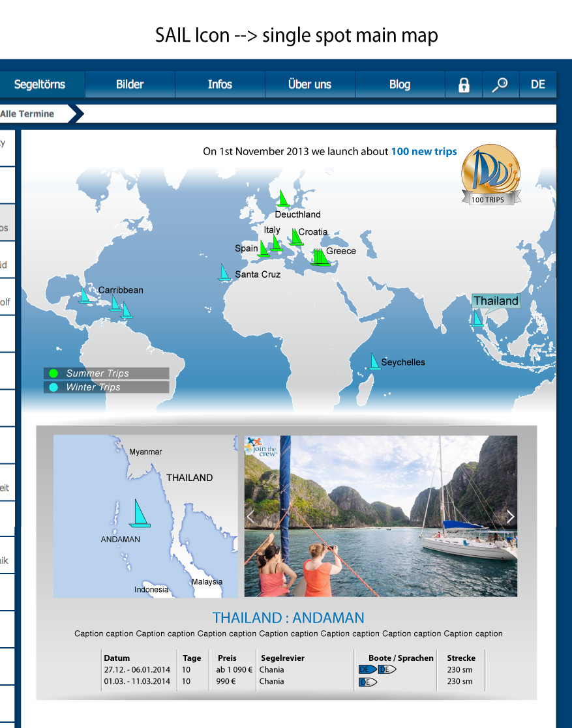Select the Italy sailboat marker
The image size is (572, 728).
(276, 243)
